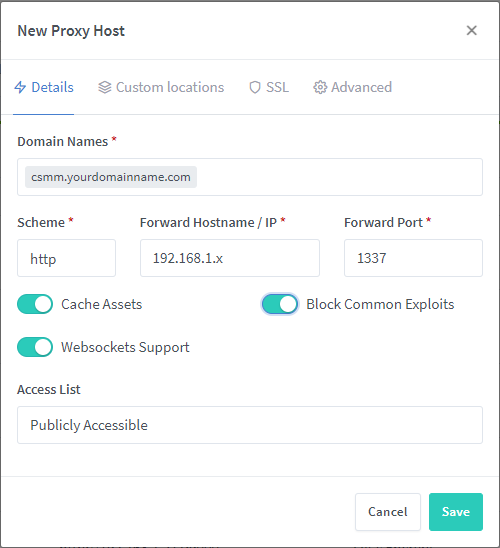Open the Scheme http dropdown
Screen dimensions: 500x548
tap(66, 258)
